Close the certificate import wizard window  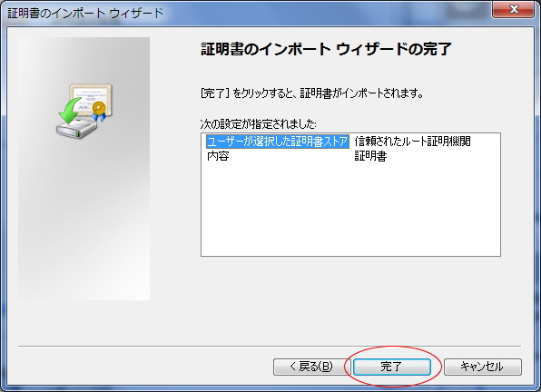pyautogui.click(x=514, y=9)
